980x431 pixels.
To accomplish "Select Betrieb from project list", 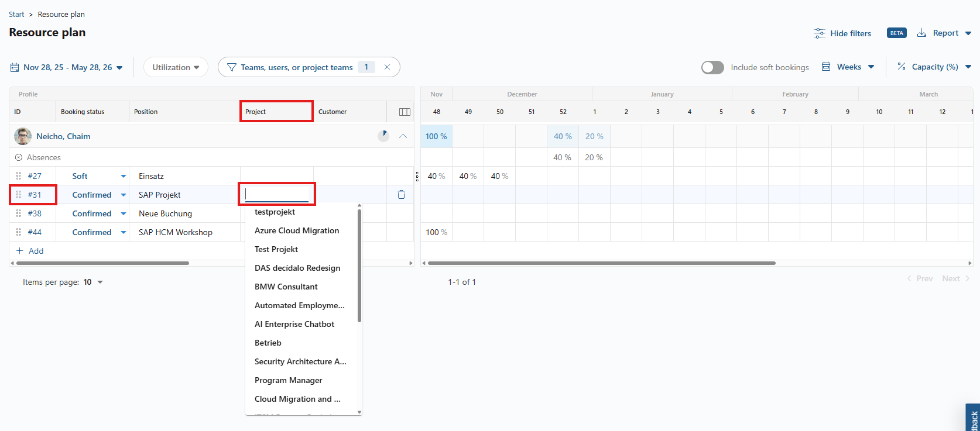I will pos(301,343).
